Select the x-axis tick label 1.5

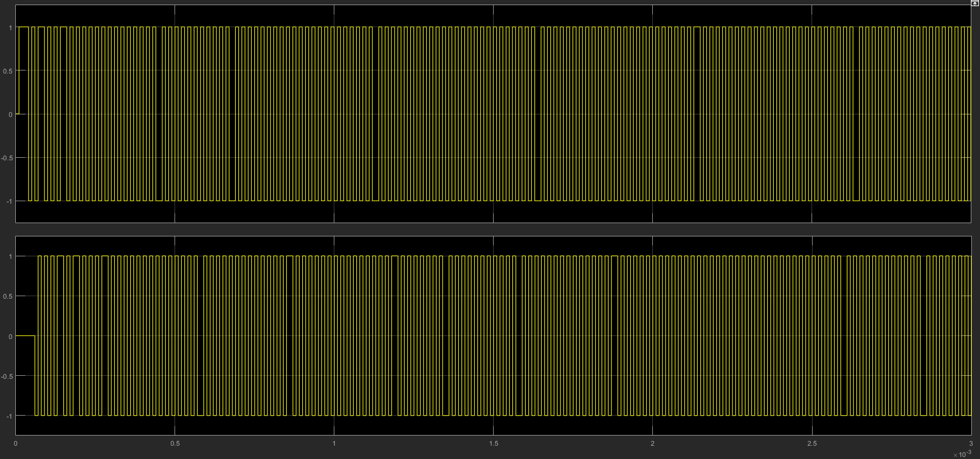click(494, 444)
